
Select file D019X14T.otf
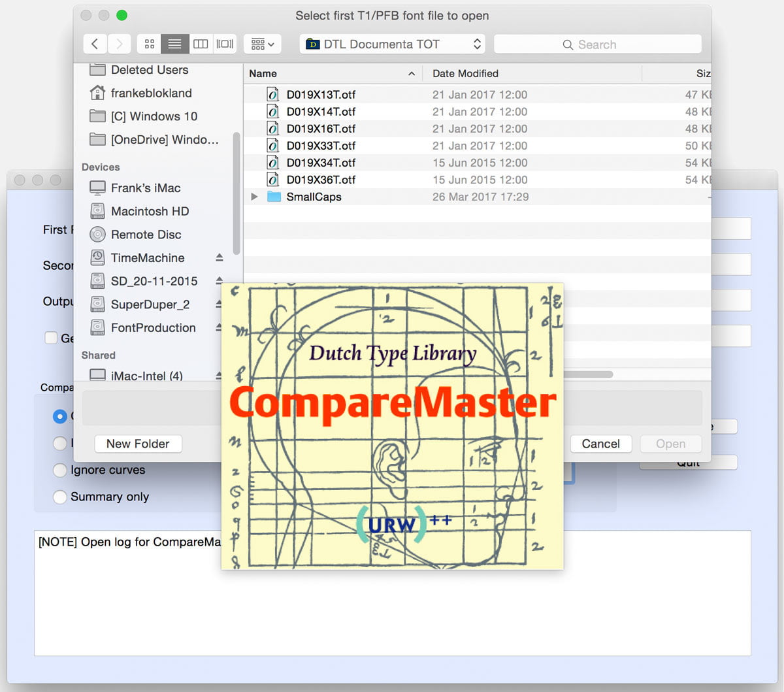(477, 112)
